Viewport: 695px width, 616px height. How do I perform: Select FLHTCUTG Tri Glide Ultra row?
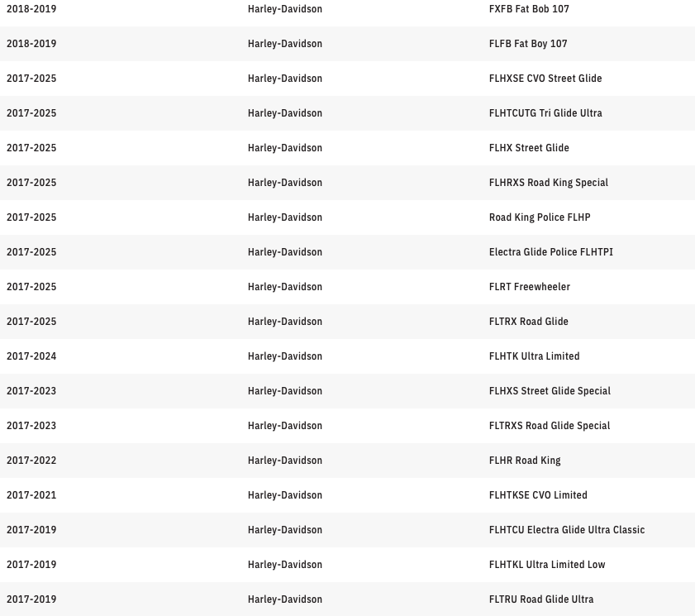pyautogui.click(x=545, y=113)
